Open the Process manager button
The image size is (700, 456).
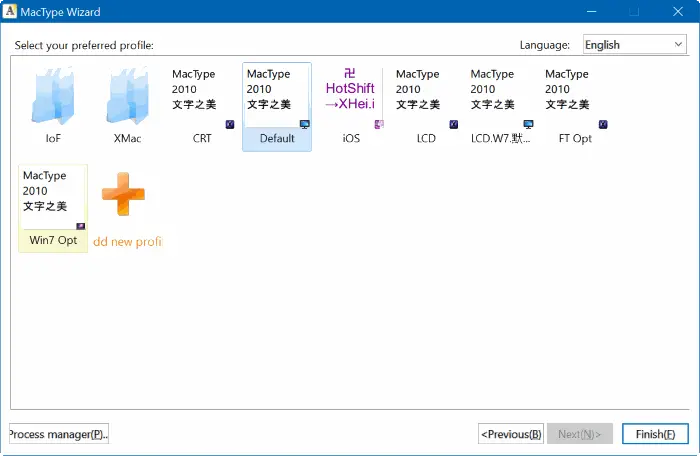(58, 434)
